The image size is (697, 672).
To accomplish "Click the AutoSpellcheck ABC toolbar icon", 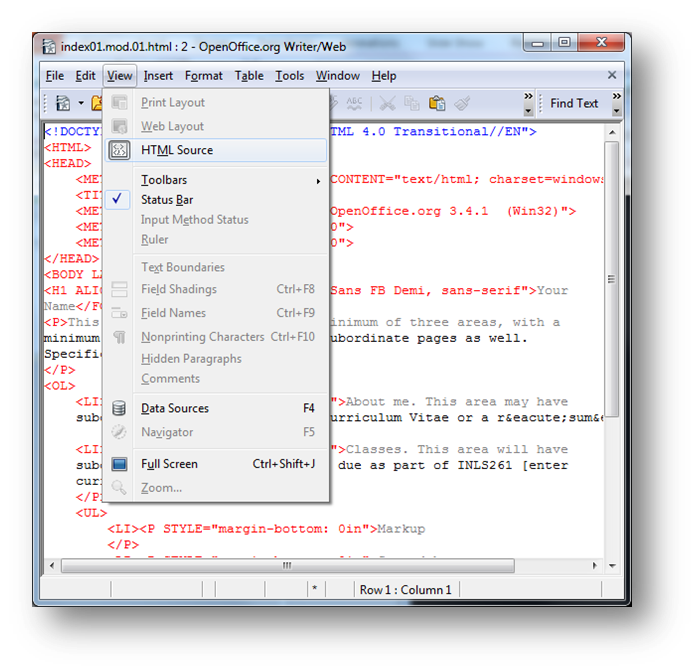I will coord(354,103).
